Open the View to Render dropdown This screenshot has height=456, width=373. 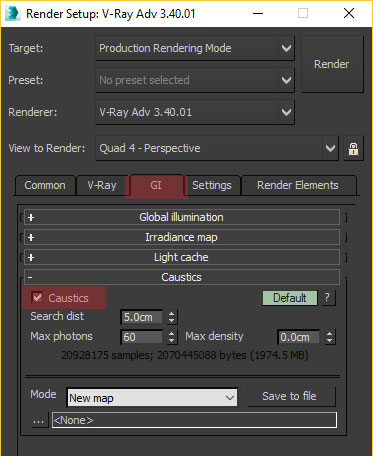(x=217, y=148)
